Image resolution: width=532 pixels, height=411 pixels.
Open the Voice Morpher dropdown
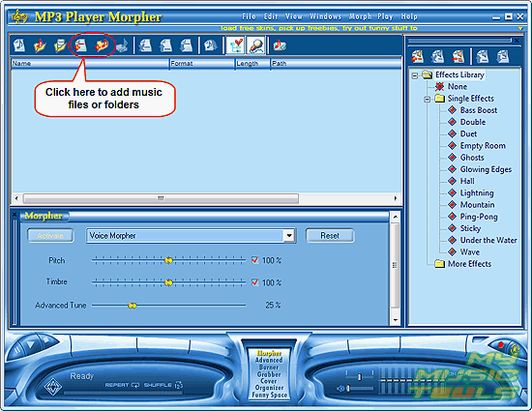pos(289,235)
